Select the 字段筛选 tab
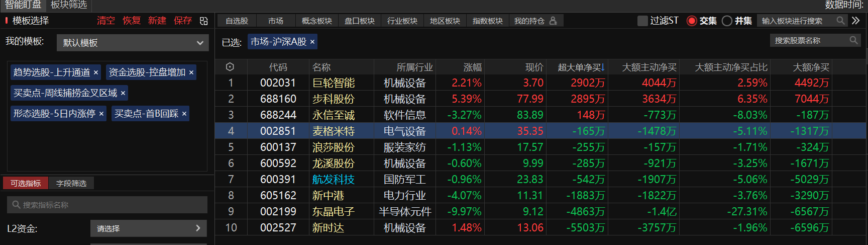 pyautogui.click(x=71, y=183)
